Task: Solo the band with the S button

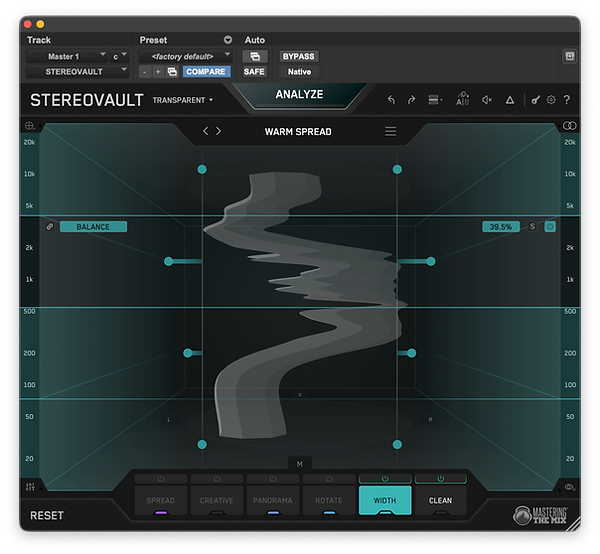Action: click(532, 226)
